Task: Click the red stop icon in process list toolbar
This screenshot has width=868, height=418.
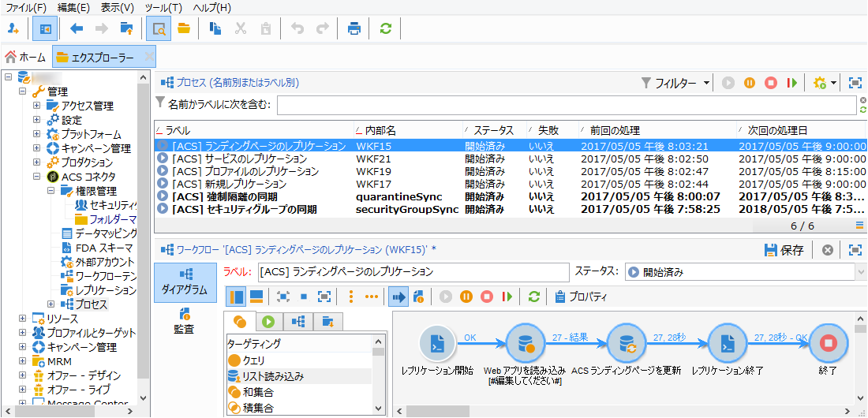Action: point(771,83)
